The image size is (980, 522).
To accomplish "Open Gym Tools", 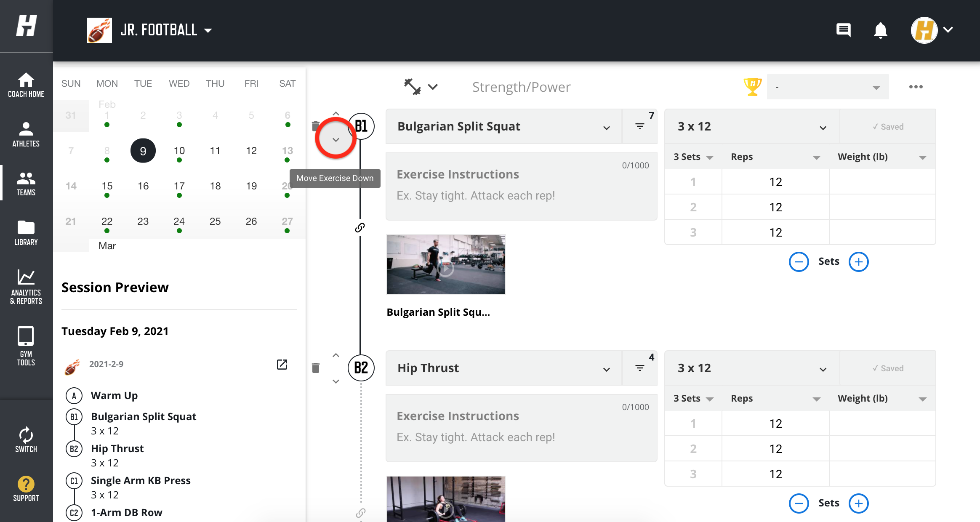I will pos(26,346).
